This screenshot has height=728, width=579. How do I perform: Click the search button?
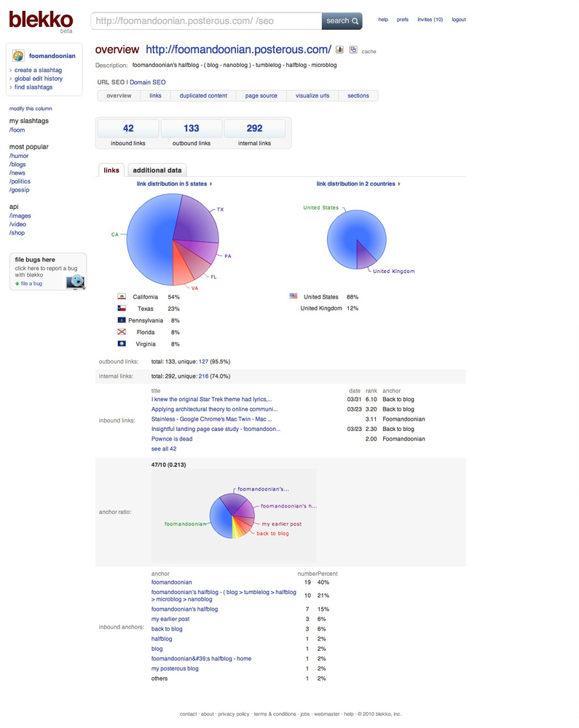tap(342, 21)
